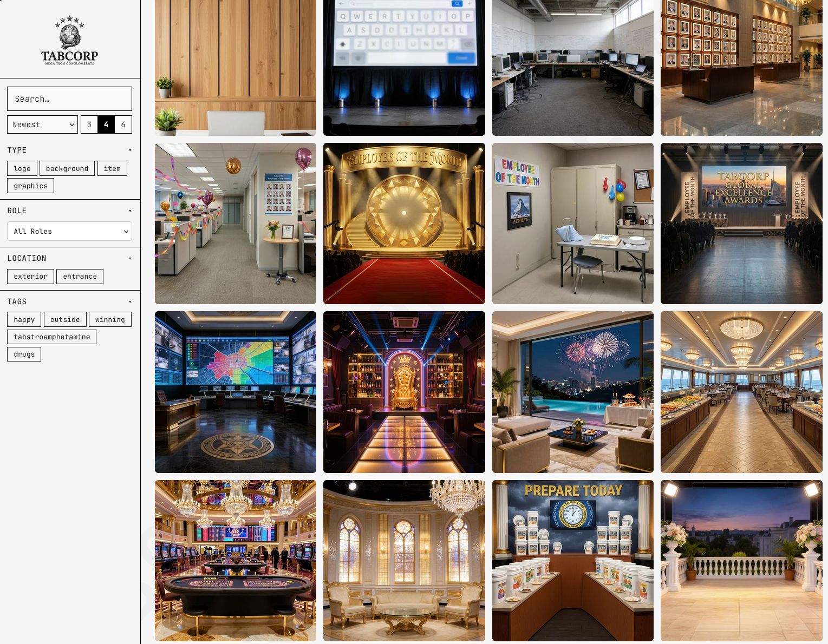Viewport: 828px width, 644px height.
Task: Select the tabstroamphetamine tag
Action: [52, 337]
